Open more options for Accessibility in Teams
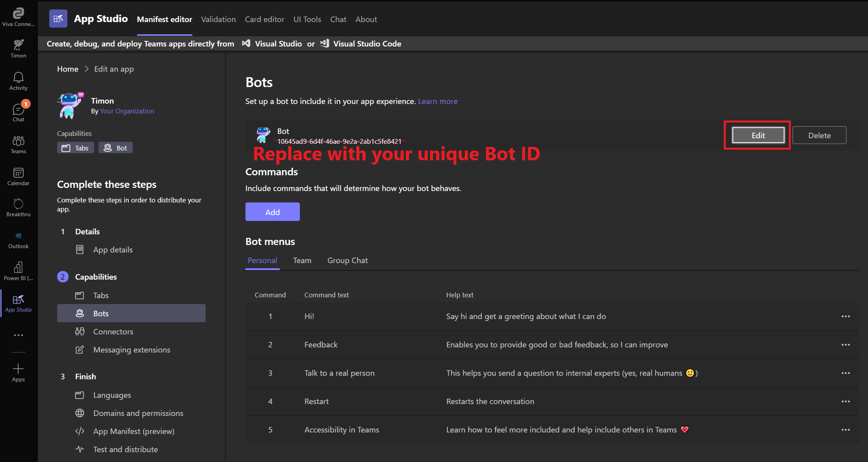Screen dimensions: 868x462 coord(846,430)
